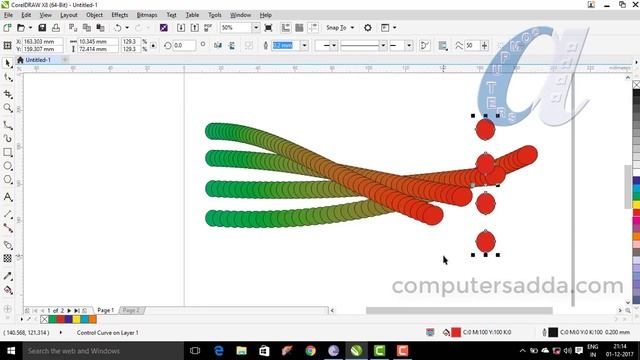Select the Color Eyedropper tool
The image size is (640, 360).
click(7, 276)
